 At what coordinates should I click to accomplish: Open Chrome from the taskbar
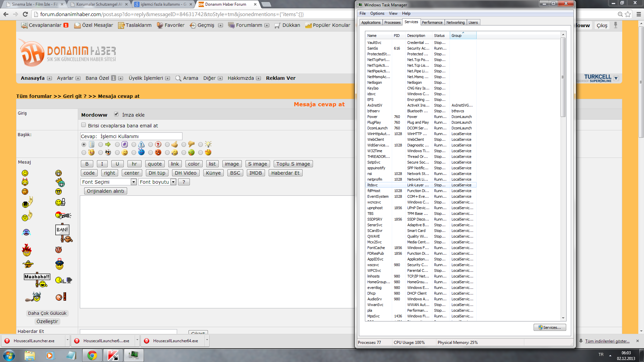(92, 355)
